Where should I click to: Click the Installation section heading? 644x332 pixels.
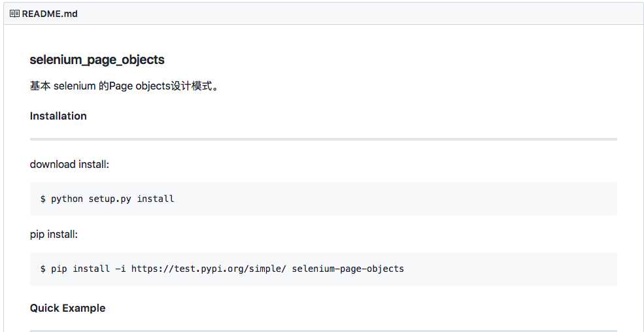[58, 116]
